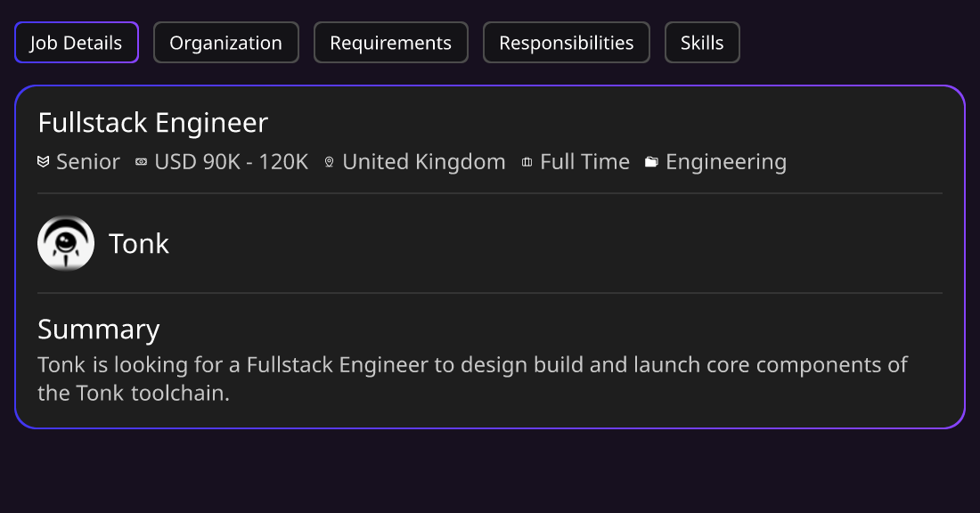Select the Requirements tab
Screen dimensions: 980x513
click(390, 43)
